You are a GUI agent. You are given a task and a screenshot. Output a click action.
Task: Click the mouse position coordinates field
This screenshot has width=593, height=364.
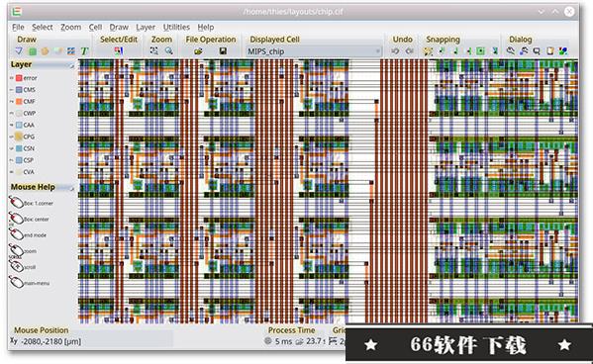(x=91, y=341)
